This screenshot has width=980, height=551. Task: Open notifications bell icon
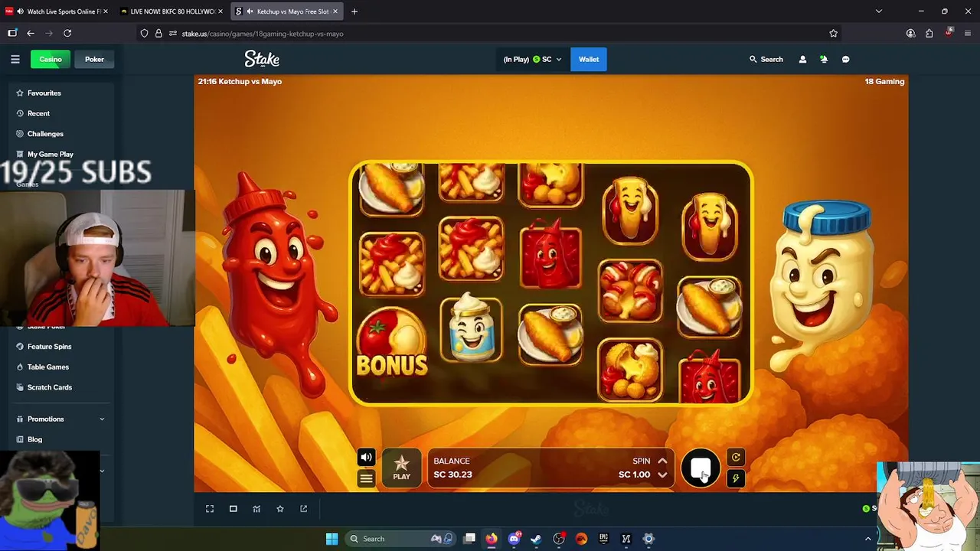824,59
